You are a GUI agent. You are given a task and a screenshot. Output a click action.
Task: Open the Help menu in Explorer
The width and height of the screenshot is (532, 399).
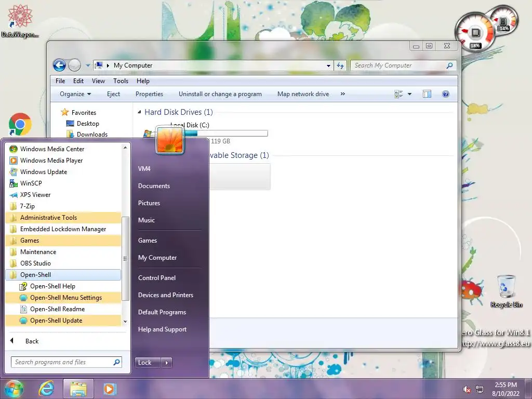[x=143, y=81]
